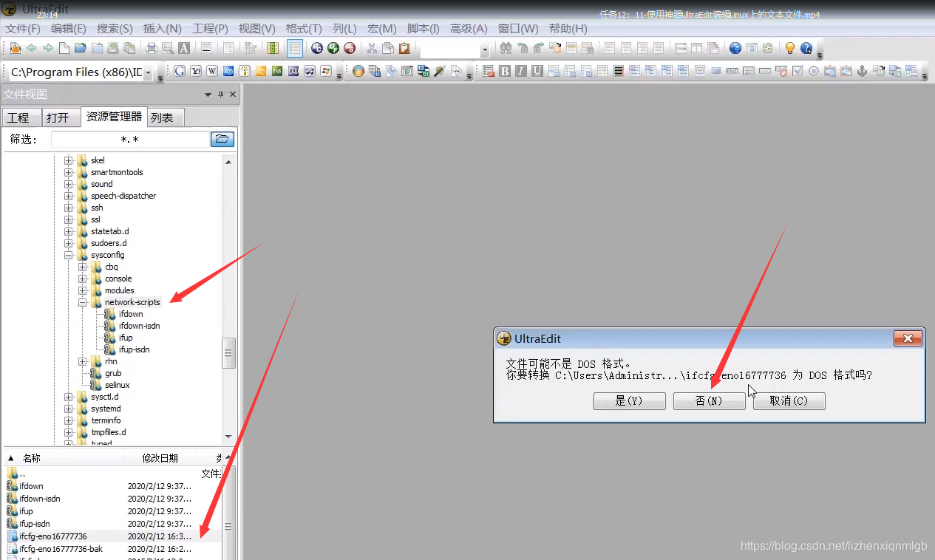Click the cut scissors icon
This screenshot has height=560, width=935.
point(372,48)
